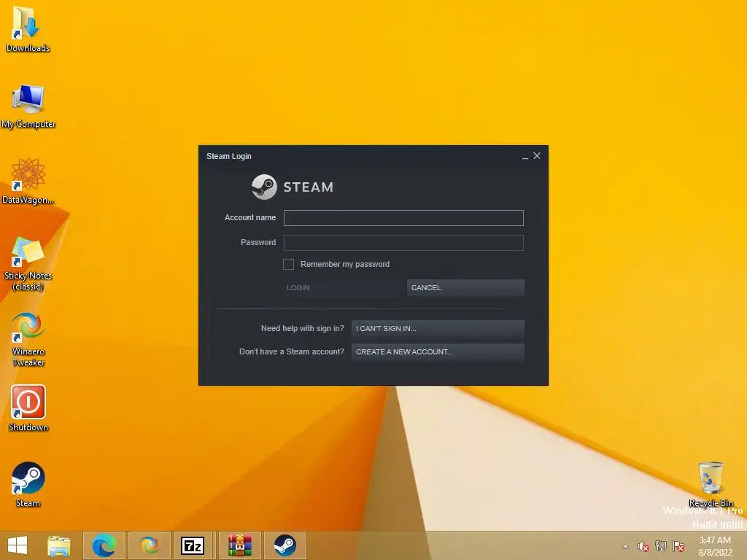Image resolution: width=747 pixels, height=560 pixels.
Task: Open Winaero Tweaker from the taskbar
Action: tap(149, 545)
